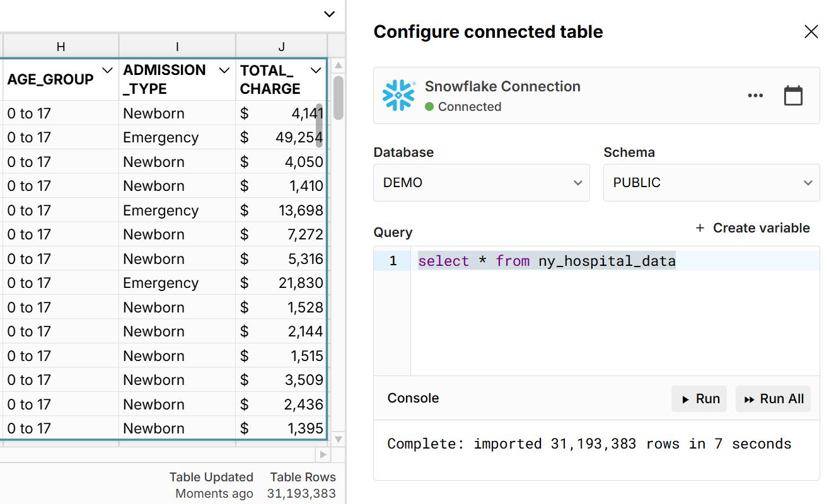
Task: Select column H header
Action: click(x=61, y=47)
